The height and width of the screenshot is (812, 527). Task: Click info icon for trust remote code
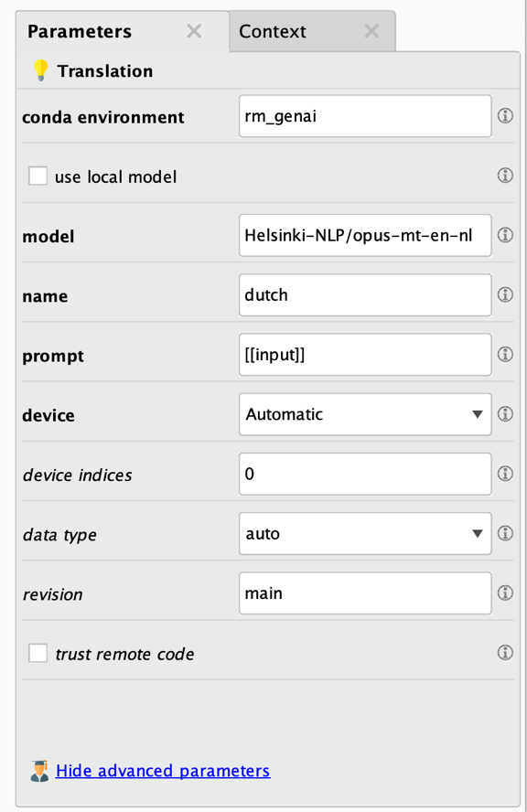504,652
